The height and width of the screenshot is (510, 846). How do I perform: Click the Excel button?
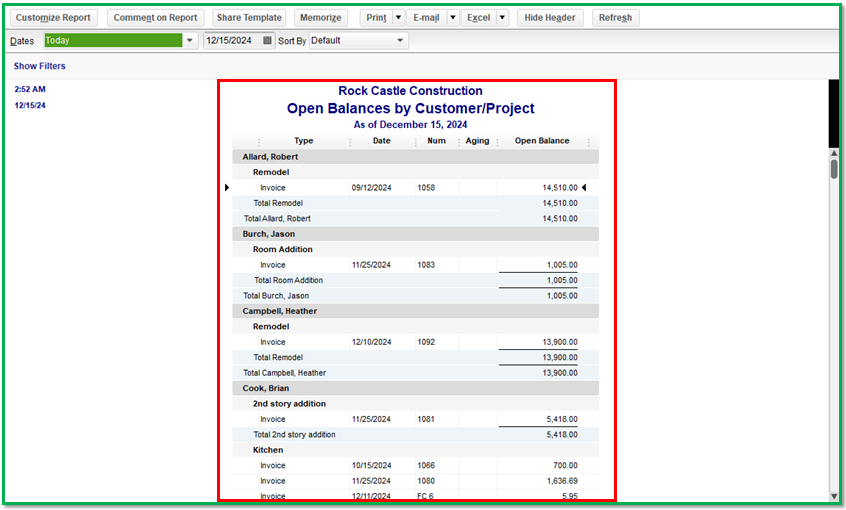tap(479, 18)
